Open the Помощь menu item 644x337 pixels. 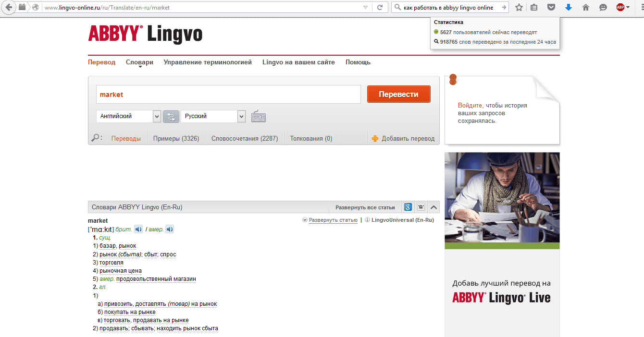tap(358, 62)
